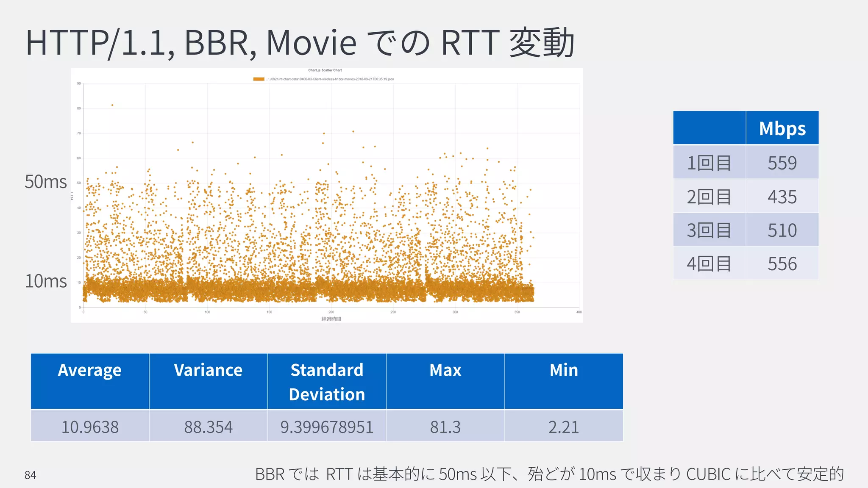Image resolution: width=868 pixels, height=488 pixels.
Task: Click the 50ms axis annotation
Action: (46, 182)
